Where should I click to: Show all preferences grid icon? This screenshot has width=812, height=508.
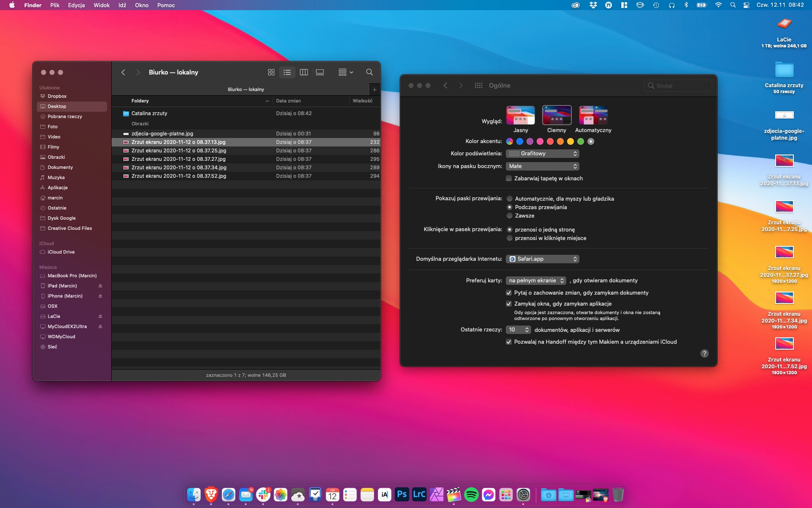[x=478, y=86]
